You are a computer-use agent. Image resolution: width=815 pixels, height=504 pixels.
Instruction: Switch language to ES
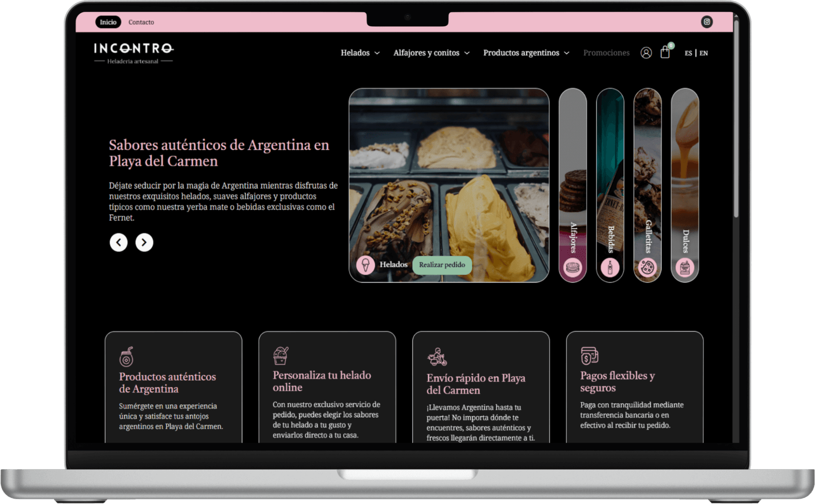pos(688,53)
